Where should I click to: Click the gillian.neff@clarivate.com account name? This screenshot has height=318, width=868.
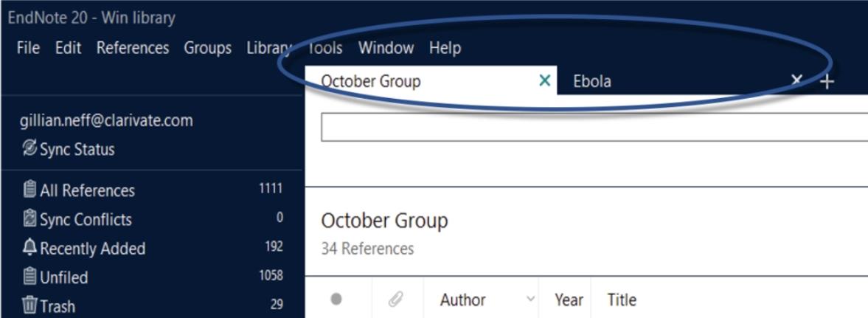coord(106,121)
